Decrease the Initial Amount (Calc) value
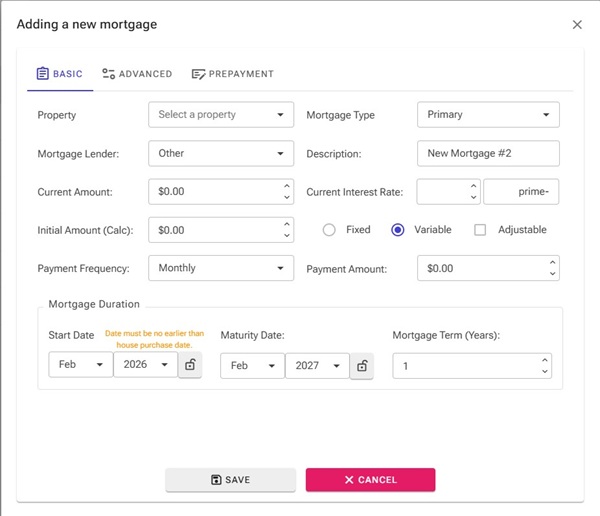This screenshot has height=516, width=600. coord(287,236)
